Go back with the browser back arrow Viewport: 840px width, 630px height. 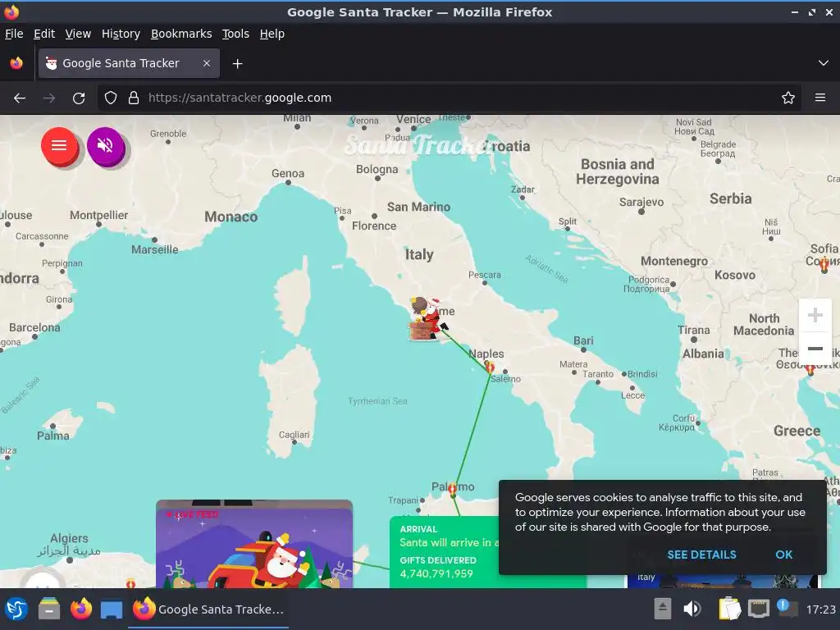pos(20,98)
